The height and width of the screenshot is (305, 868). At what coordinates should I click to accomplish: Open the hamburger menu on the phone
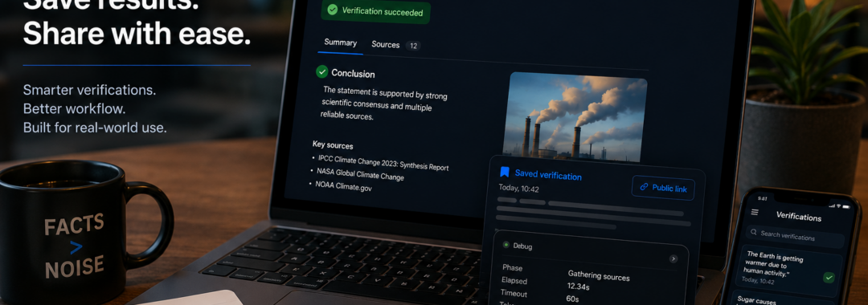tap(755, 212)
